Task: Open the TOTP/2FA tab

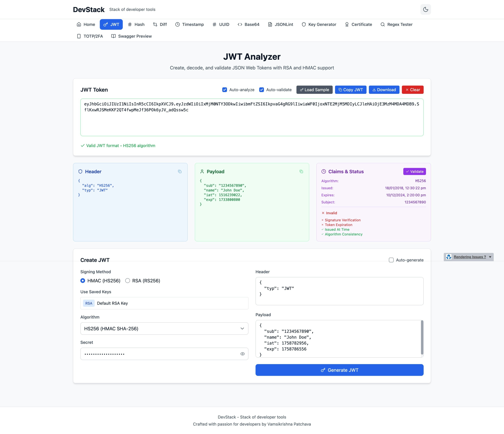Action: (90, 36)
